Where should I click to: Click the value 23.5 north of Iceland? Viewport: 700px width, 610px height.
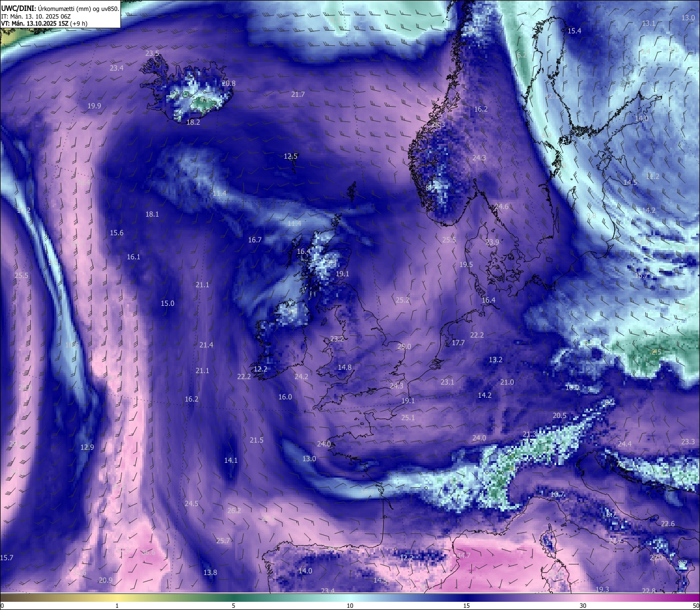tap(153, 54)
